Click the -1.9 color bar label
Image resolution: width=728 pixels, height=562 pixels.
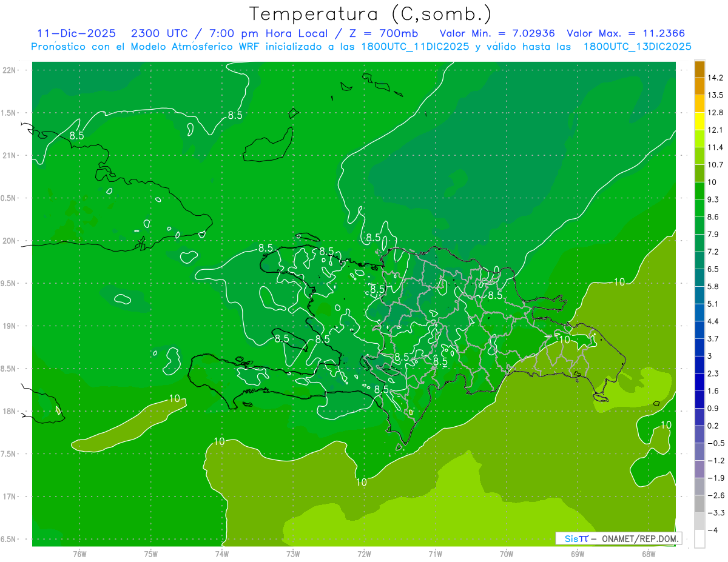(x=715, y=478)
